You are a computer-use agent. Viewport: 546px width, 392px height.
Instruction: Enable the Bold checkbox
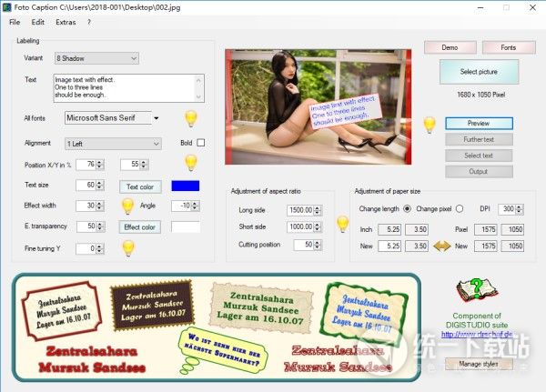[200, 143]
